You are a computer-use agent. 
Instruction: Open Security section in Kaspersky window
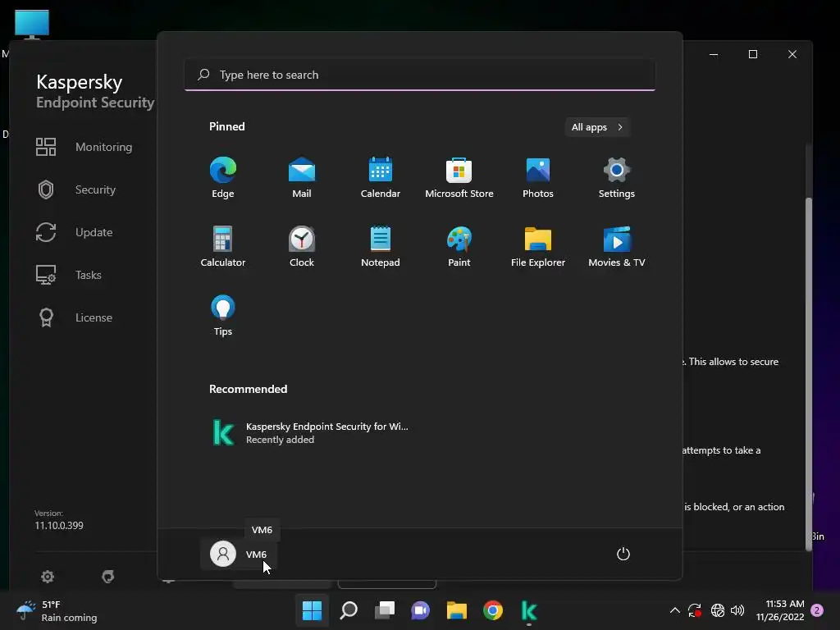[76, 189]
